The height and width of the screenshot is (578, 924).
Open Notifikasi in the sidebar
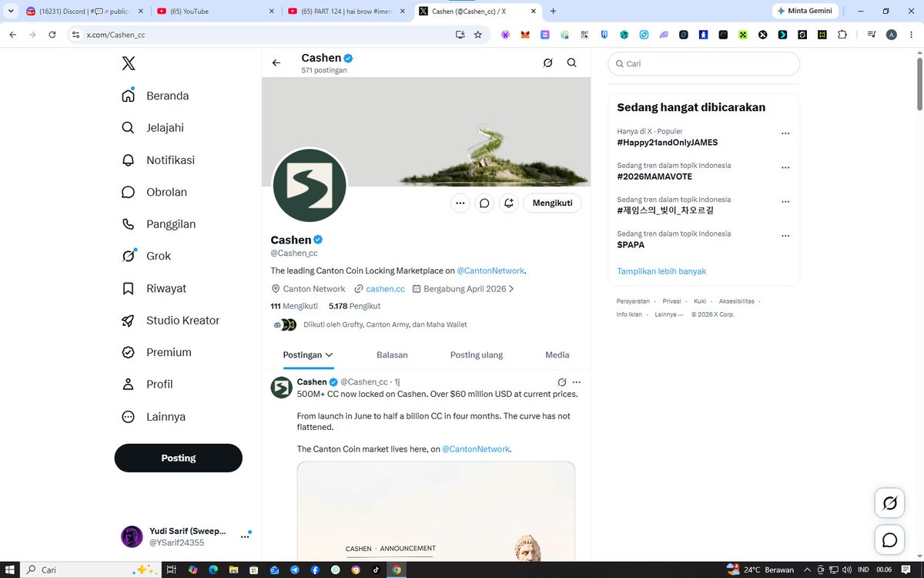click(x=158, y=160)
